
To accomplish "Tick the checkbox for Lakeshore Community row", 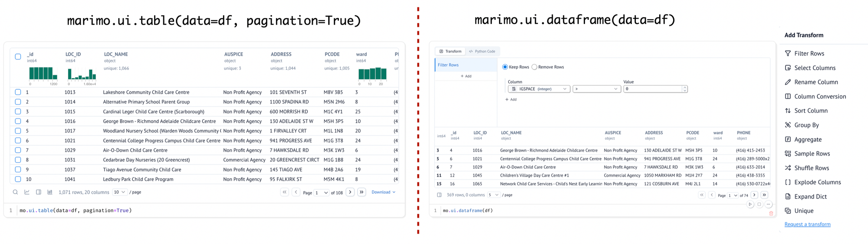I will 18,92.
